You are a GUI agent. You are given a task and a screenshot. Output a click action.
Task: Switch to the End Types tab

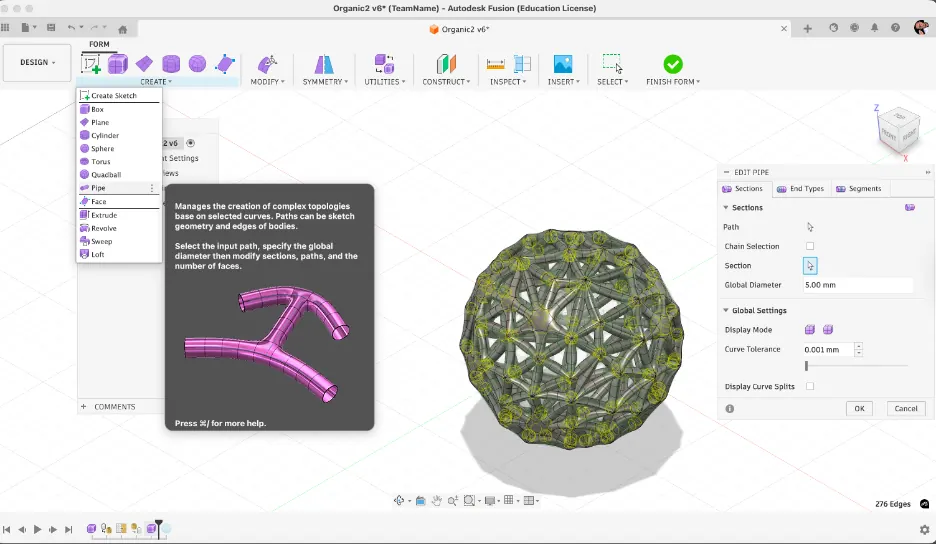click(800, 189)
